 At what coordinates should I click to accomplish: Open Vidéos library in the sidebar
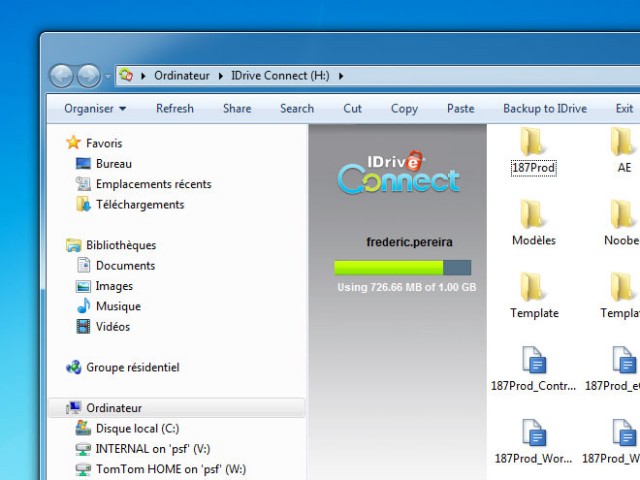pos(113,327)
